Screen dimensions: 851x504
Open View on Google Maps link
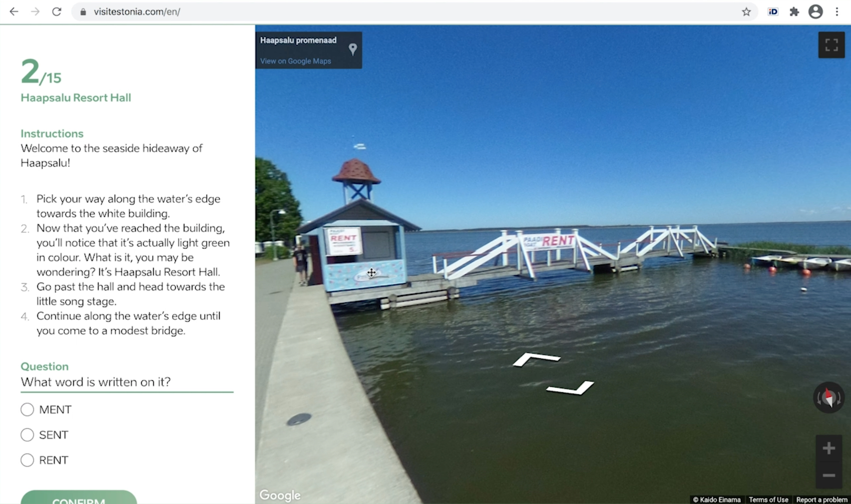pos(296,61)
